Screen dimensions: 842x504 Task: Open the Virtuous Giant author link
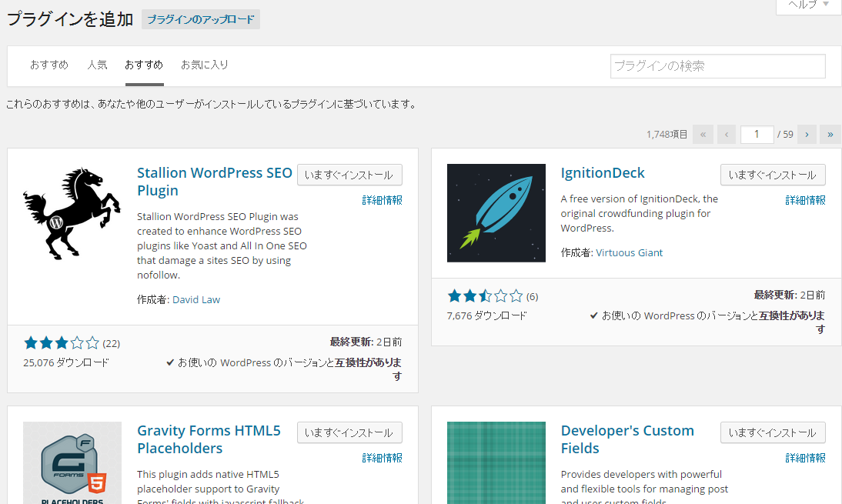629,252
